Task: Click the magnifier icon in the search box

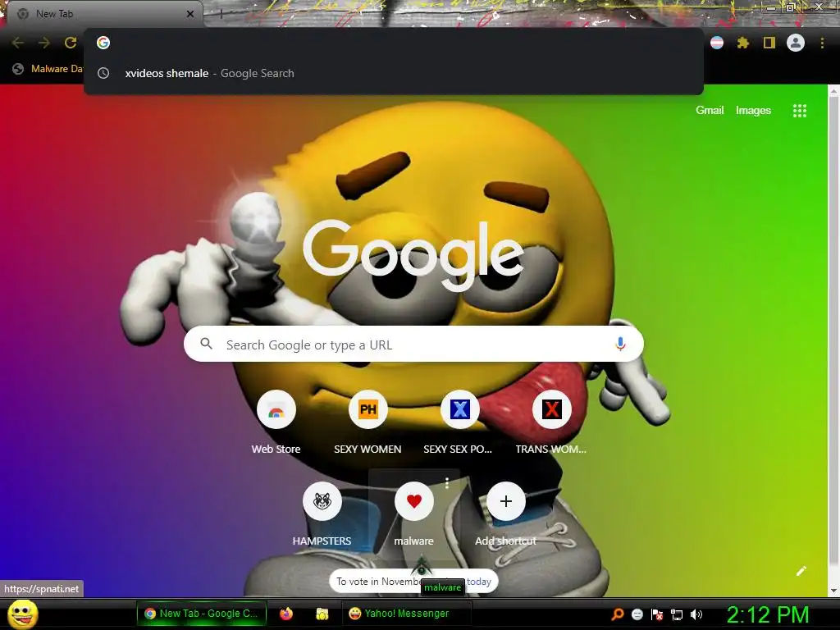Action: [206, 344]
